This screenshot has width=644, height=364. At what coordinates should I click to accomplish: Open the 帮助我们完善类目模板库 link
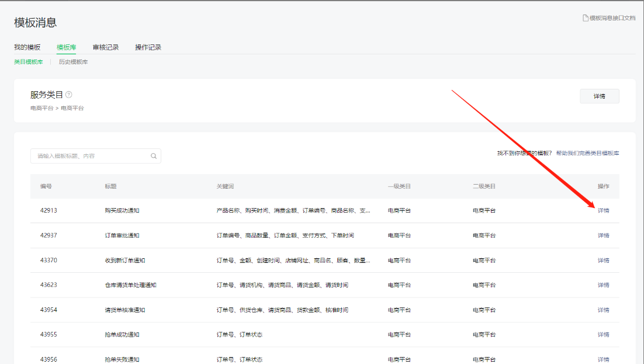pos(587,153)
